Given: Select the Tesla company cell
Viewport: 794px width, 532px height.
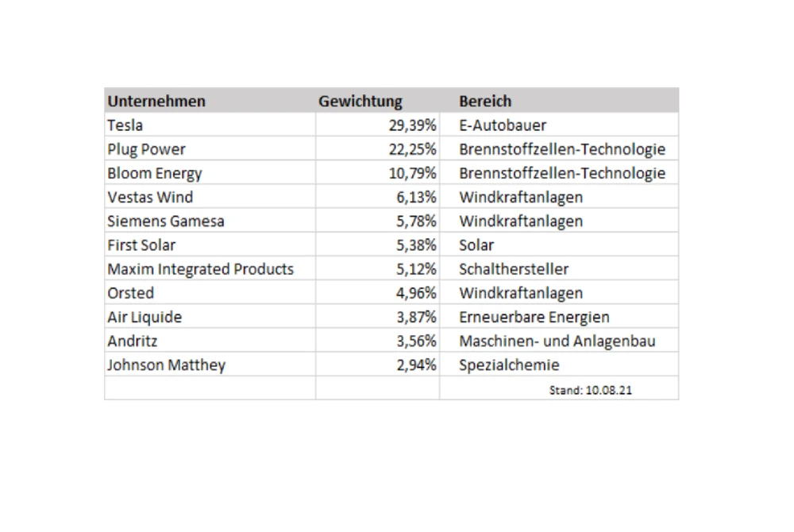Looking at the screenshot, I should 125,125.
